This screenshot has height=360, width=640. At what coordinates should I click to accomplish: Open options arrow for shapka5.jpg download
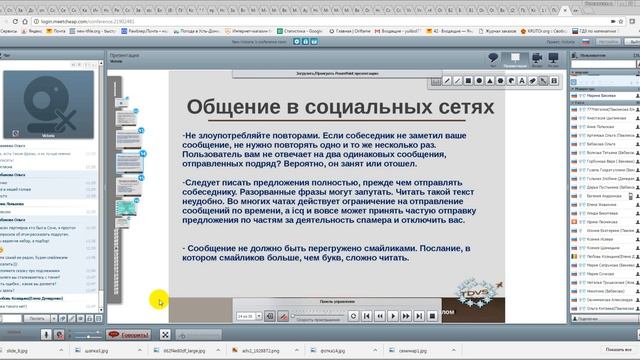[x=140, y=350]
